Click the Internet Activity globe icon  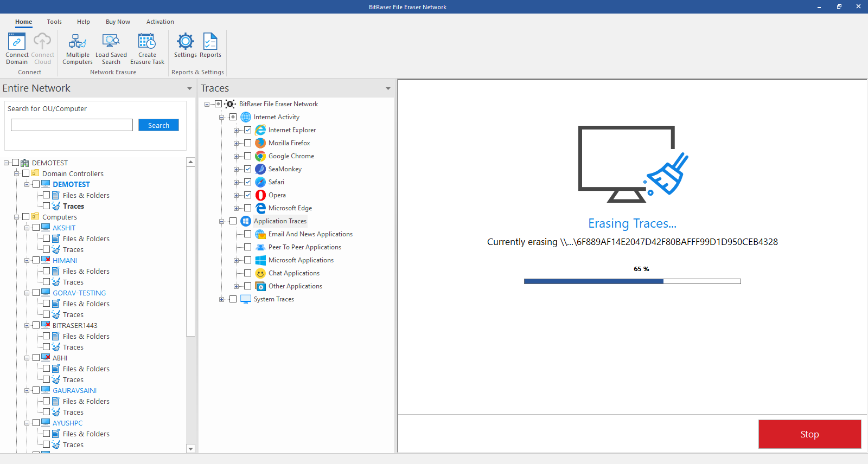(x=246, y=117)
